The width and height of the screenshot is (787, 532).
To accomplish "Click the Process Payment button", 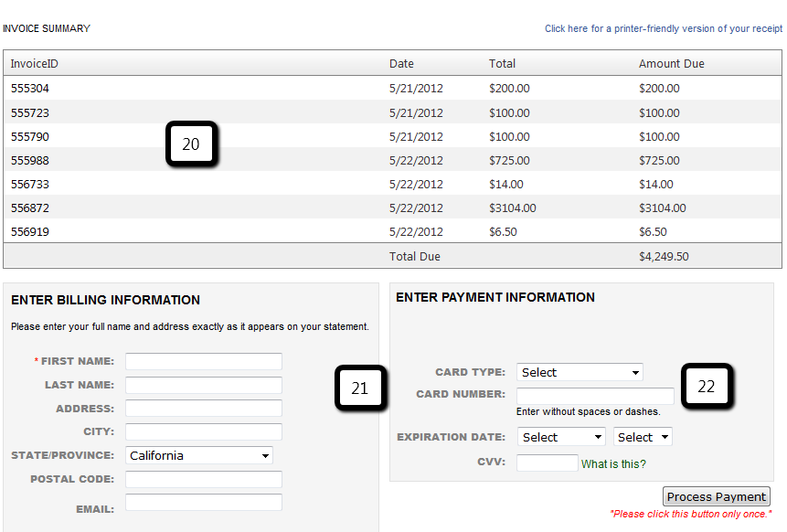I will click(x=716, y=496).
